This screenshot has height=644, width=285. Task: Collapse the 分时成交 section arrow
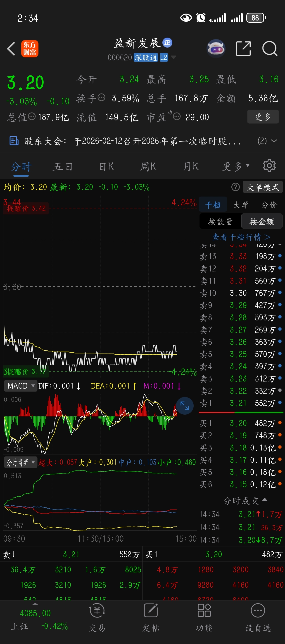[x=264, y=500]
